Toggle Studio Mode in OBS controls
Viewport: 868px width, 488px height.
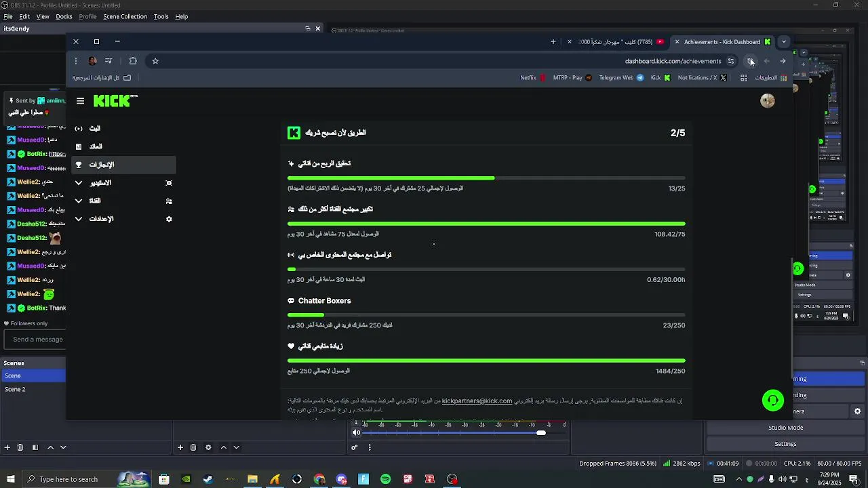tap(785, 428)
